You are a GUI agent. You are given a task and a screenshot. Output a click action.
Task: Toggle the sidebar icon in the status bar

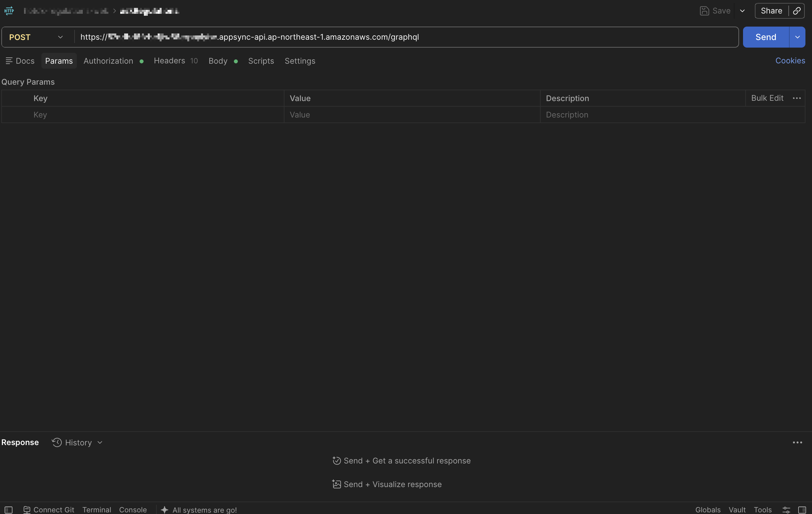pyautogui.click(x=9, y=510)
